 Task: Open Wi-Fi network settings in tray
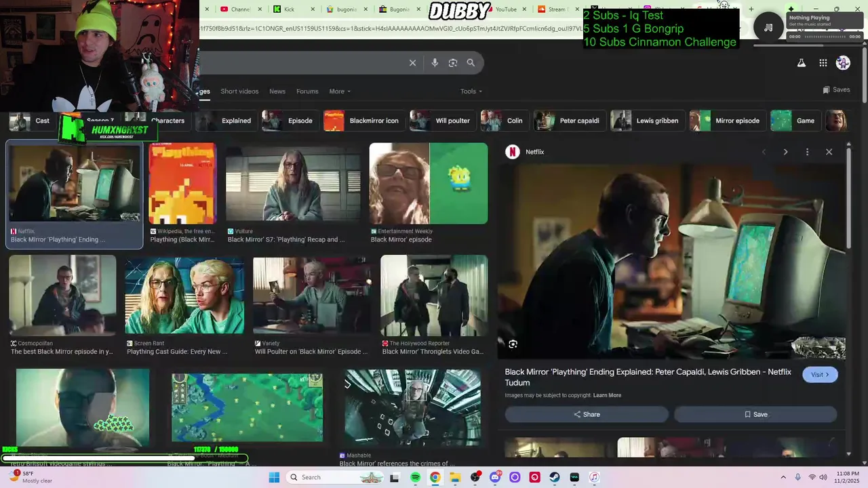coord(812,477)
